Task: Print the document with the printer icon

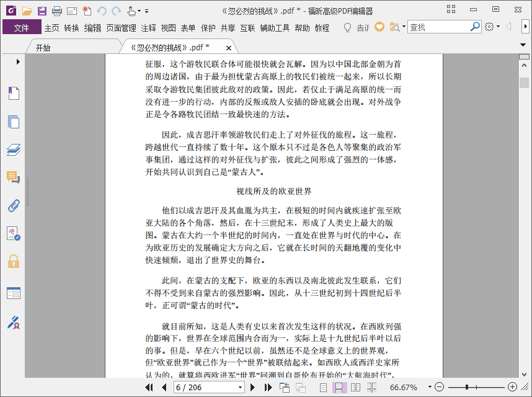Action: pos(57,11)
